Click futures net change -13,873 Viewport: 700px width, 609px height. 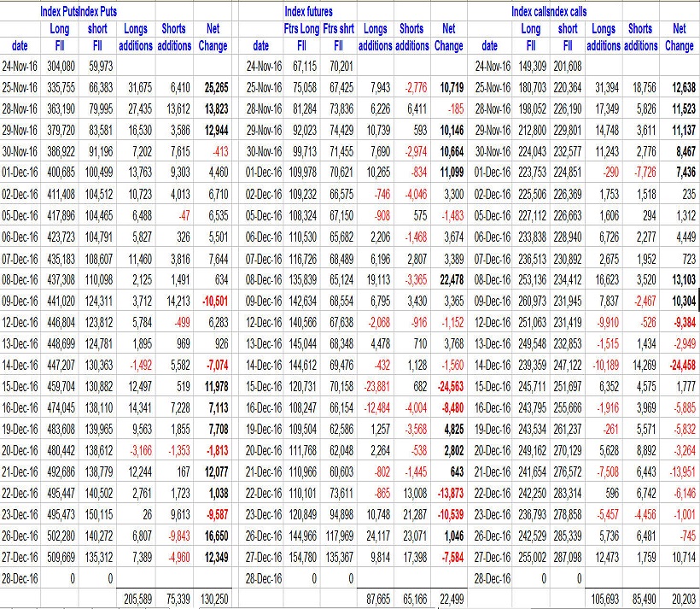click(451, 494)
